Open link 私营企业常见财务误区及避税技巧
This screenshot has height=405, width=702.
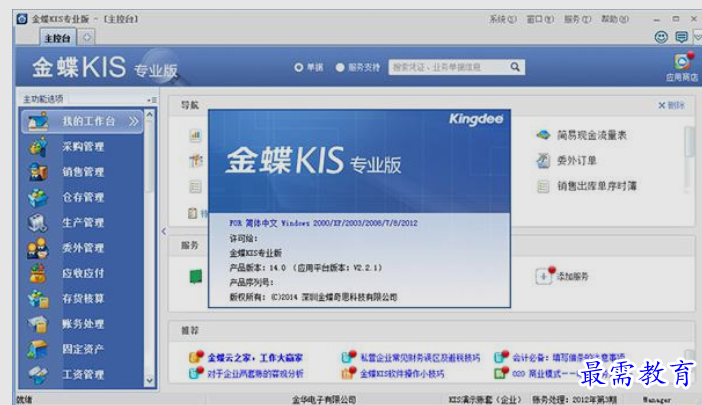coord(420,358)
